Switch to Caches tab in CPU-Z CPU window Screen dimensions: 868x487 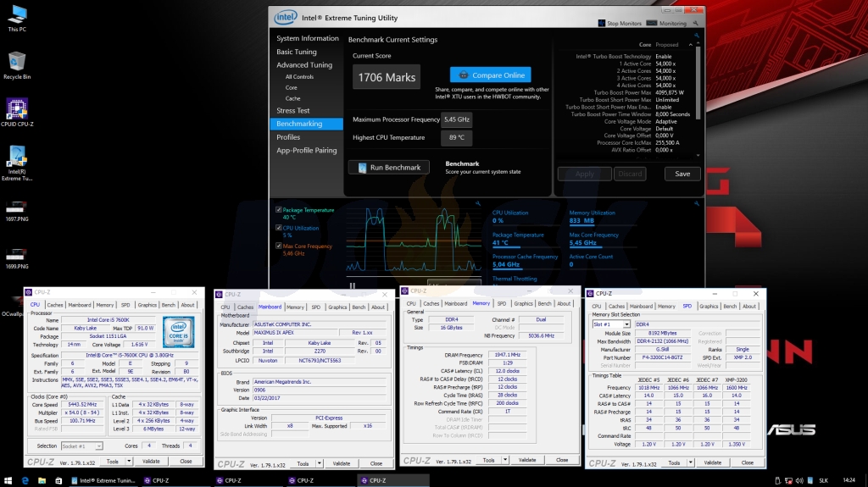point(55,305)
